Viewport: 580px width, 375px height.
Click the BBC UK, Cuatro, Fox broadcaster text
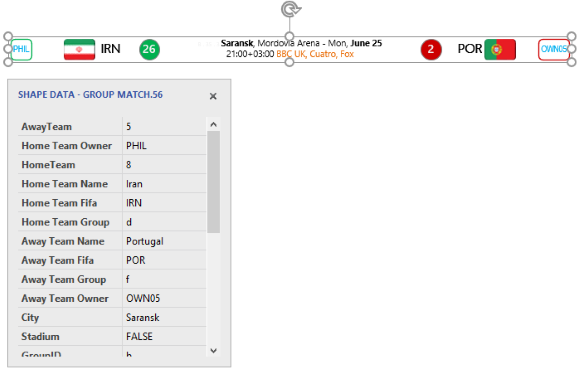point(315,54)
